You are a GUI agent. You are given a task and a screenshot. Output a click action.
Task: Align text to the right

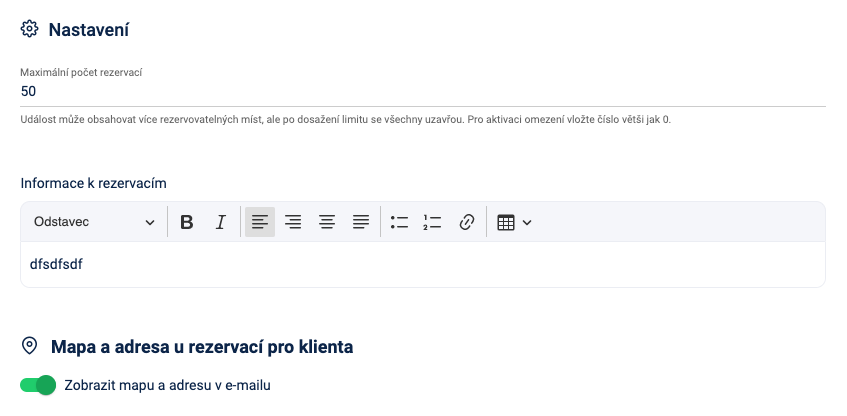pyautogui.click(x=293, y=222)
